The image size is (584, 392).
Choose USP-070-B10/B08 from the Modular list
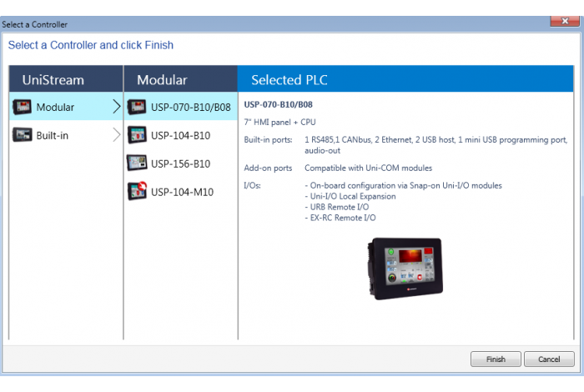(190, 107)
